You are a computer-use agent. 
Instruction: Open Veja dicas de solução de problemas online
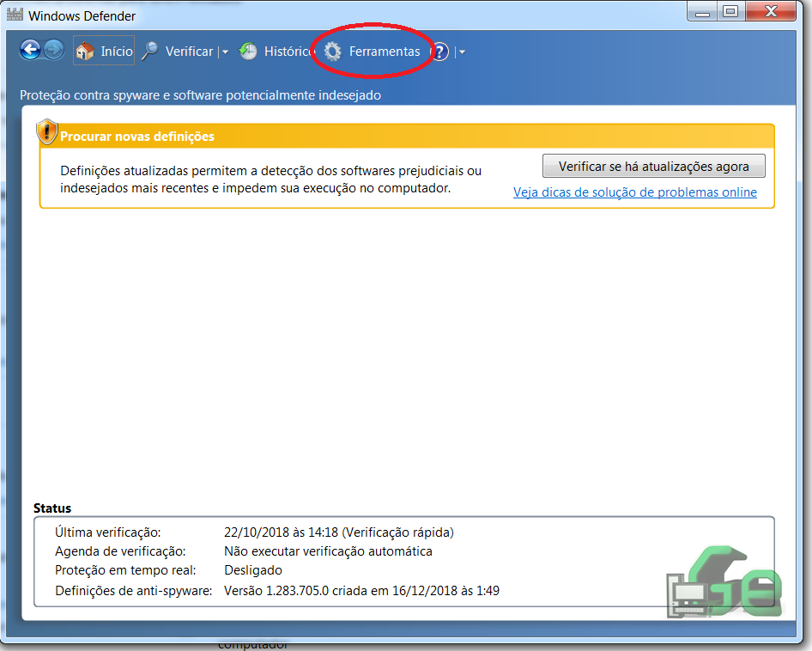(x=635, y=192)
